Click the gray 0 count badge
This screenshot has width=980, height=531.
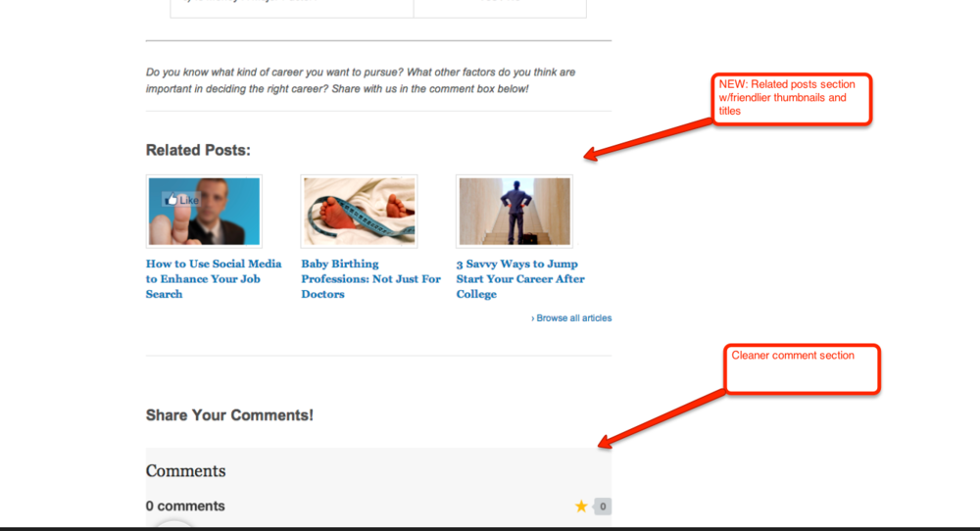(603, 507)
